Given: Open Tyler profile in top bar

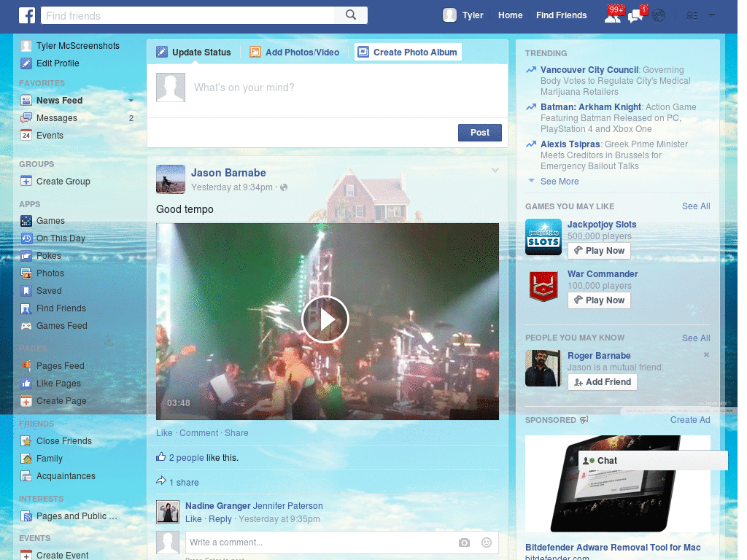Looking at the screenshot, I should [462, 15].
